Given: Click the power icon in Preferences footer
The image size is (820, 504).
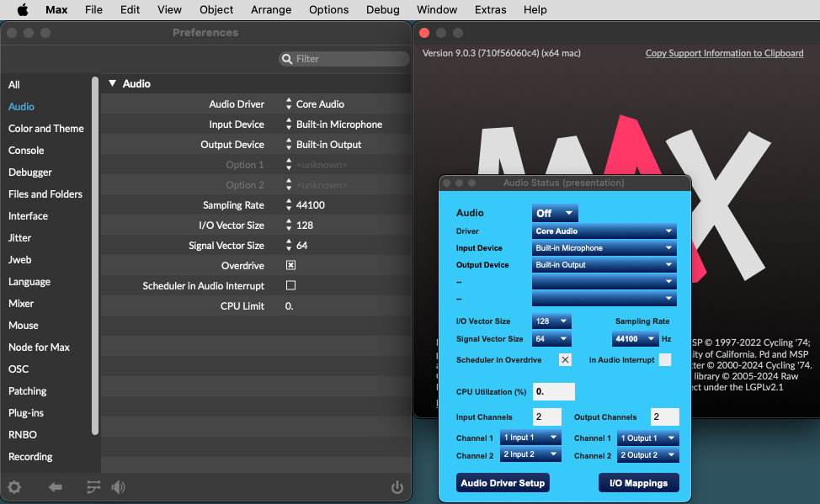Looking at the screenshot, I should tap(397, 487).
